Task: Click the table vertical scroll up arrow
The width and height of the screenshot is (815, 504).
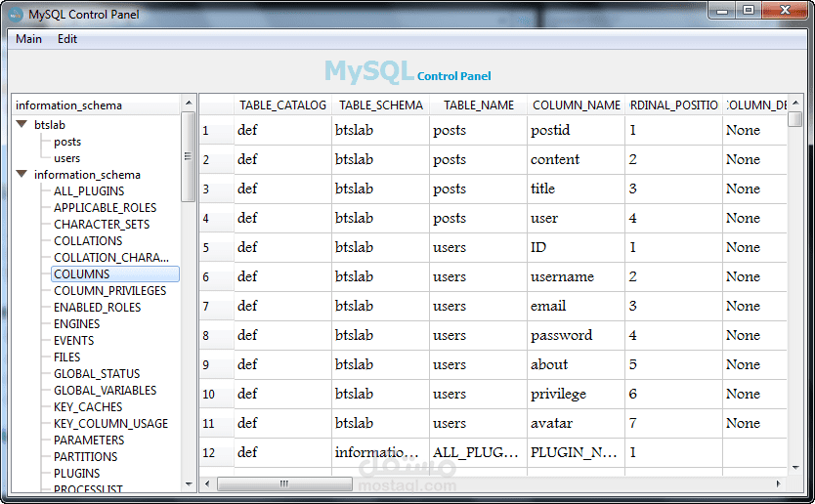Action: (x=795, y=103)
